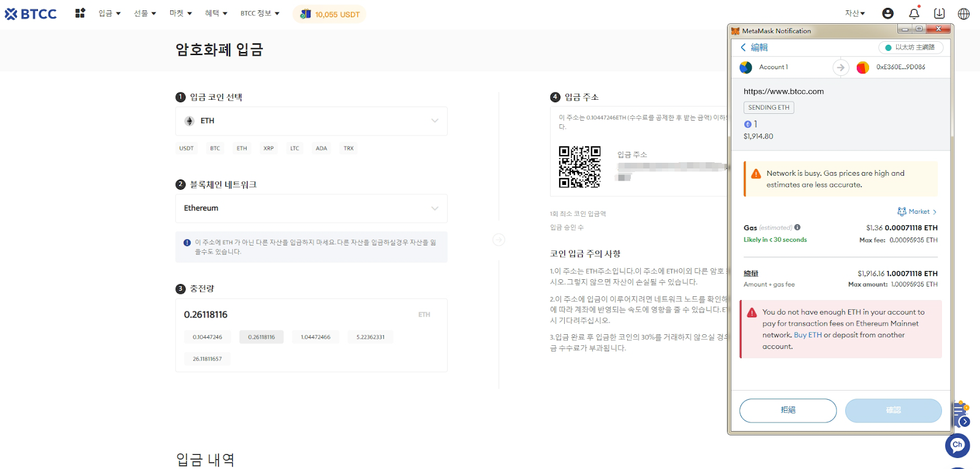Click the 10,055 USDT reward badge

tap(330, 14)
